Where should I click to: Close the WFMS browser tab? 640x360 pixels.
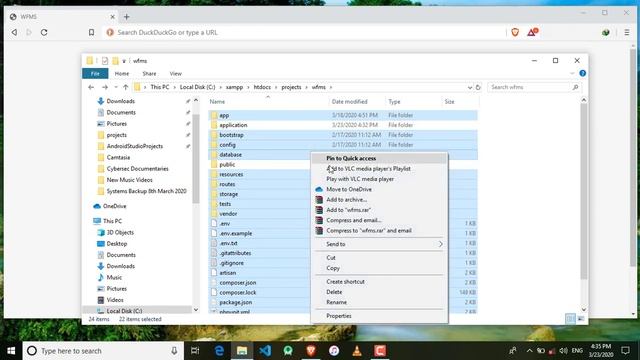[x=113, y=17]
